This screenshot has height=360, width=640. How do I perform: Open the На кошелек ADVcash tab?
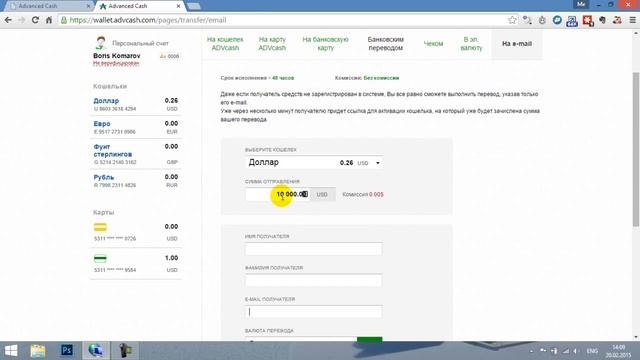225,44
